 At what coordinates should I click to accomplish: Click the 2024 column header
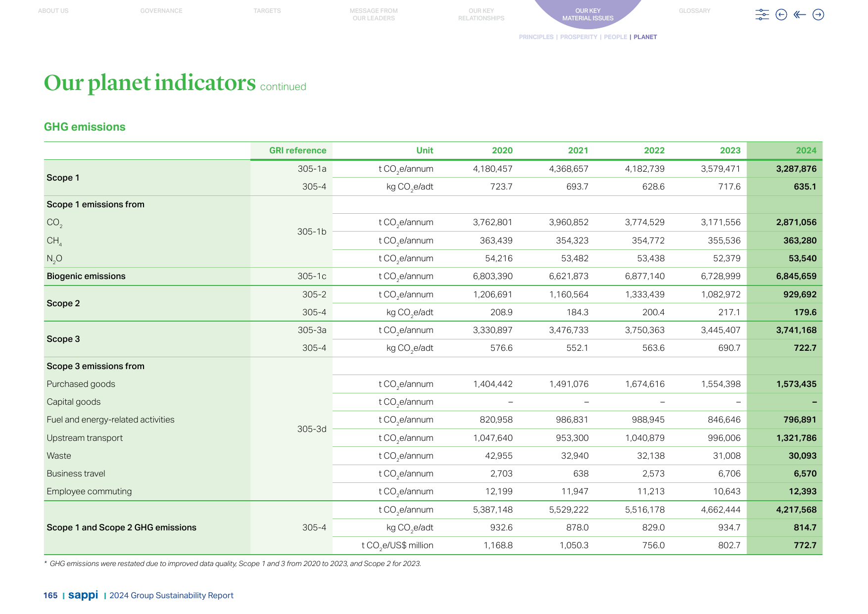coord(806,150)
